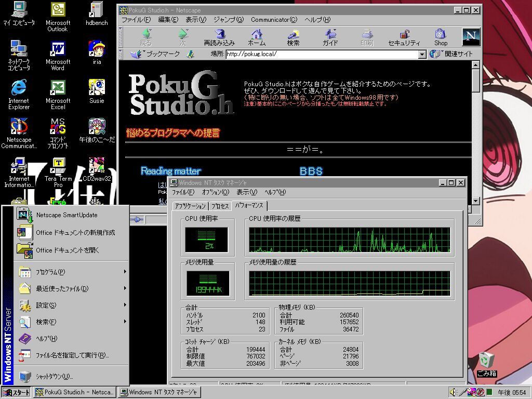The image size is (532, 399).
Task: Select the マイ コンピュータ desktop icon
Action: (19, 14)
